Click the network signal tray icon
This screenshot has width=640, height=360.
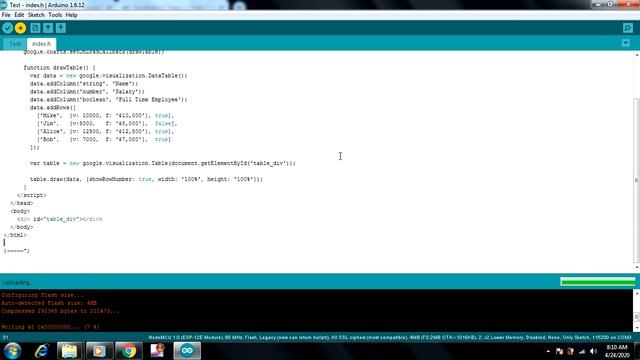click(x=582, y=351)
